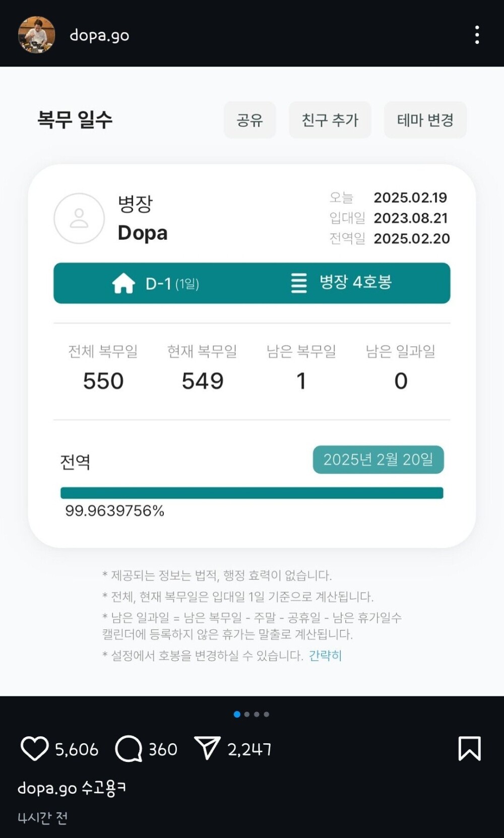
Task: Click the home icon beside D-1
Action: point(123,283)
